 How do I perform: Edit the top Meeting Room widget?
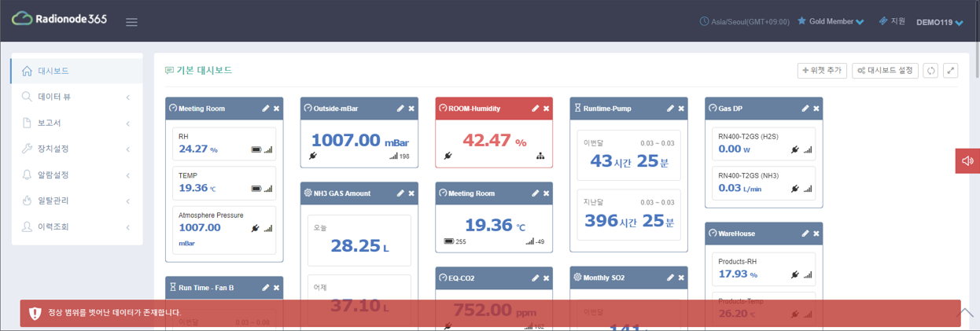pyautogui.click(x=266, y=108)
